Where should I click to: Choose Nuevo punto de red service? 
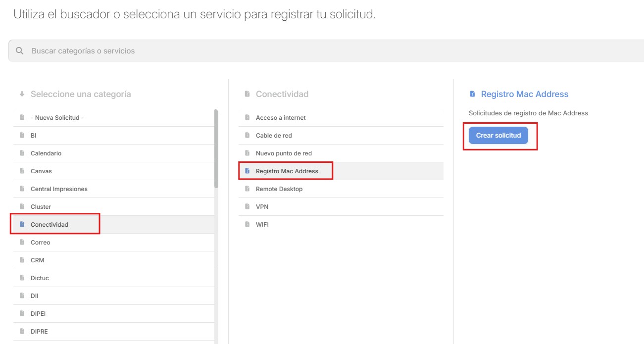pyautogui.click(x=284, y=153)
